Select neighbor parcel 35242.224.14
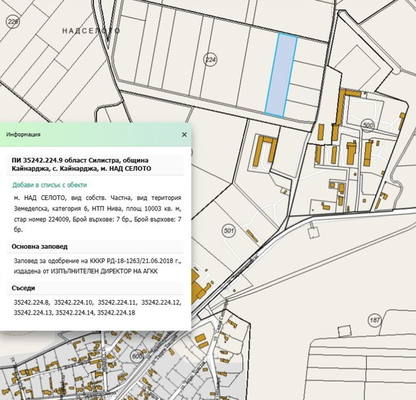Image resolution: width=416 pixels, height=400 pixels. pos(75,313)
